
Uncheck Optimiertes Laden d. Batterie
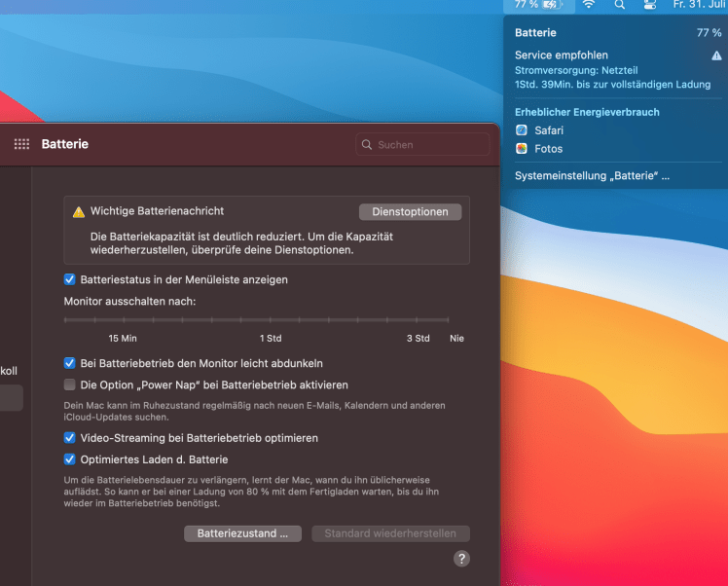click(x=70, y=459)
